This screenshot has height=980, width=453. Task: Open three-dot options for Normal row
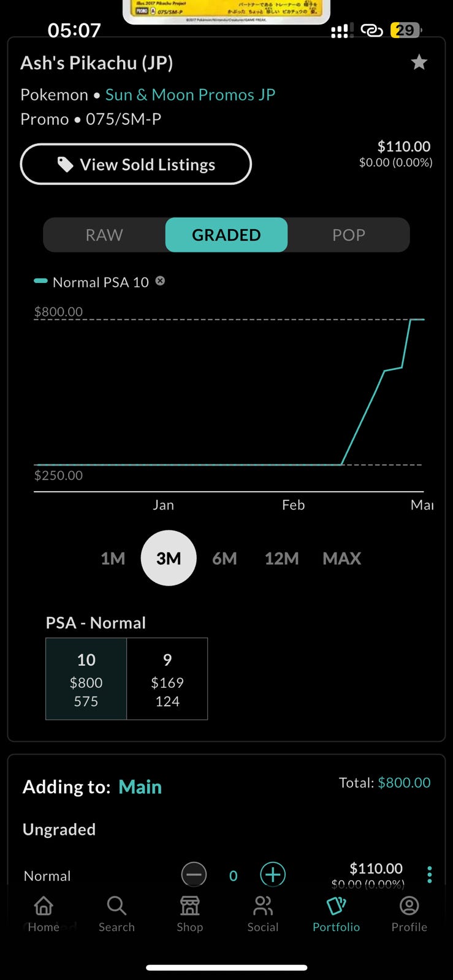429,875
